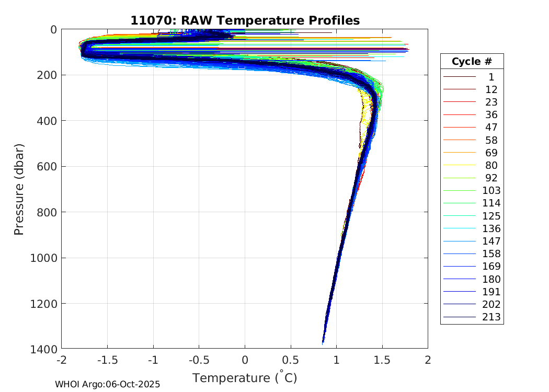
Task: Click the legend line swatch for cycle 1
Action: (460, 77)
